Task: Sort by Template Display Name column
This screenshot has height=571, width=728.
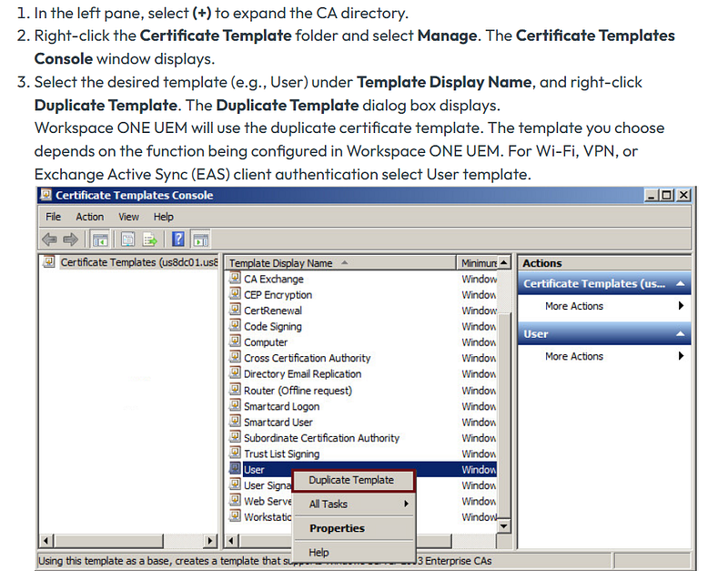Action: 340,263
